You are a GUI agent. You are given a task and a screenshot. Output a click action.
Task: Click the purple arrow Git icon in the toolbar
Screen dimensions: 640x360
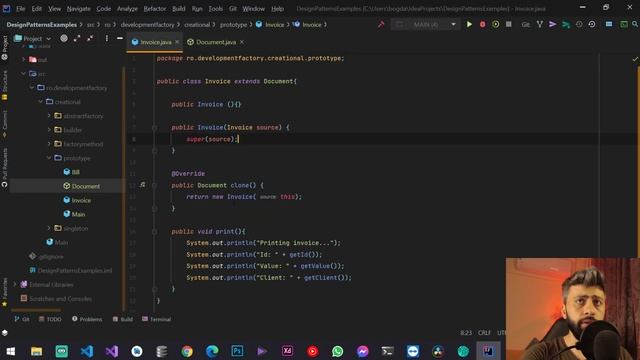pyautogui.click(x=553, y=24)
